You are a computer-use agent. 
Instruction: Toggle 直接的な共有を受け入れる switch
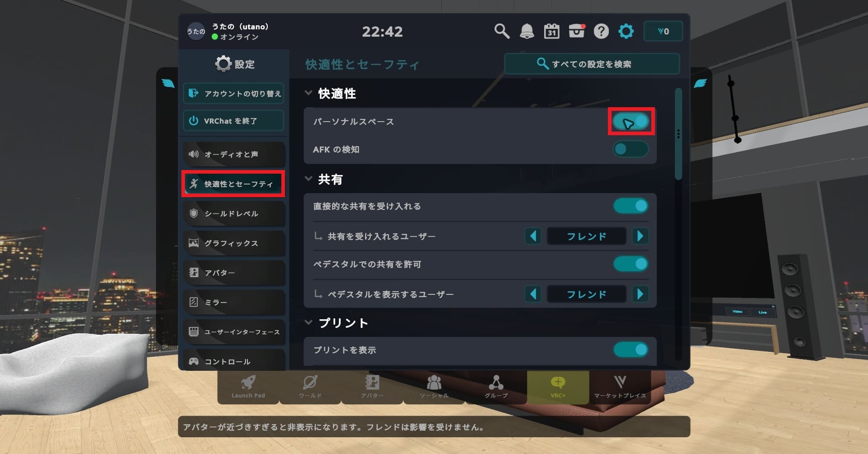[631, 206]
